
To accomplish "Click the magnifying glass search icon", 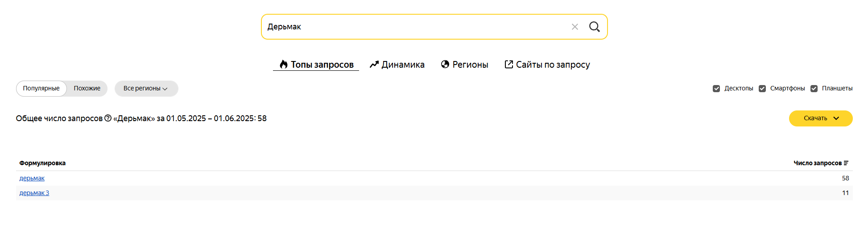I will [x=594, y=27].
